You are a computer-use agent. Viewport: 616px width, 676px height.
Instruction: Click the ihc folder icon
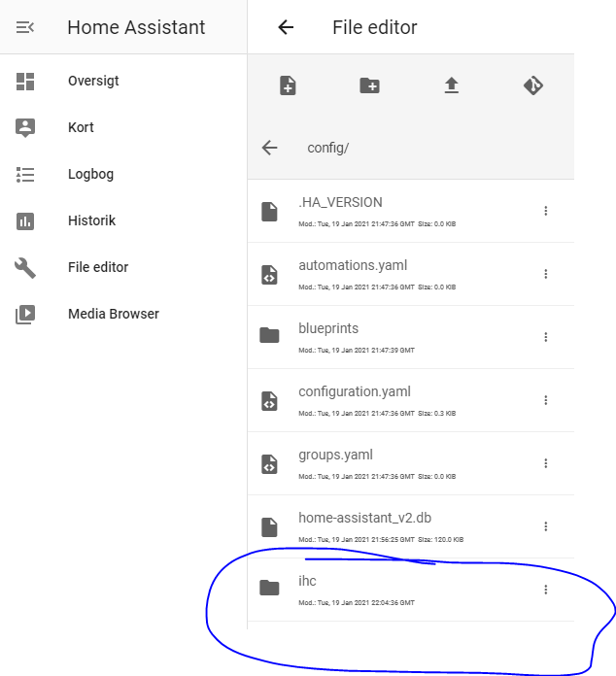coord(269,588)
